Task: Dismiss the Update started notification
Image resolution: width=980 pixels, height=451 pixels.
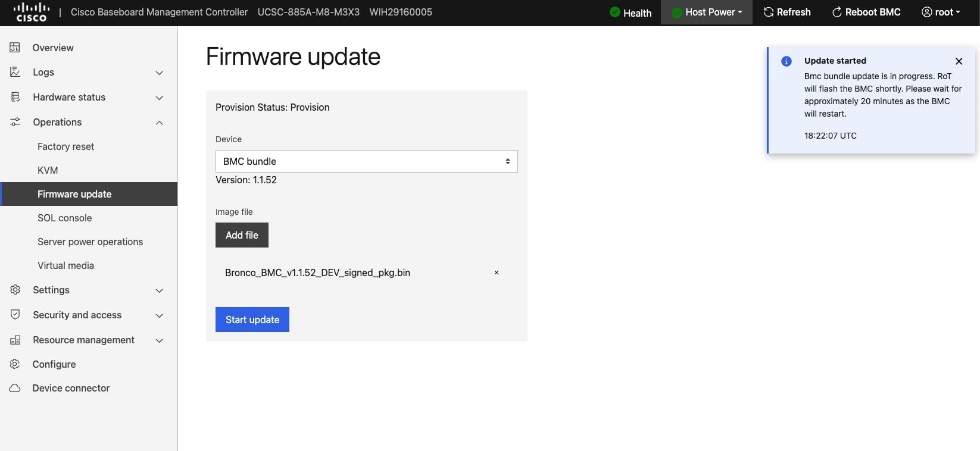Action: 959,61
